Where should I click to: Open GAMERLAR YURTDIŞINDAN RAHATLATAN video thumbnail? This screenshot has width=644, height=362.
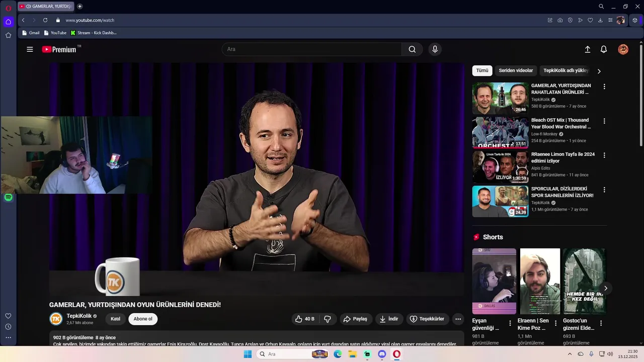click(x=500, y=98)
